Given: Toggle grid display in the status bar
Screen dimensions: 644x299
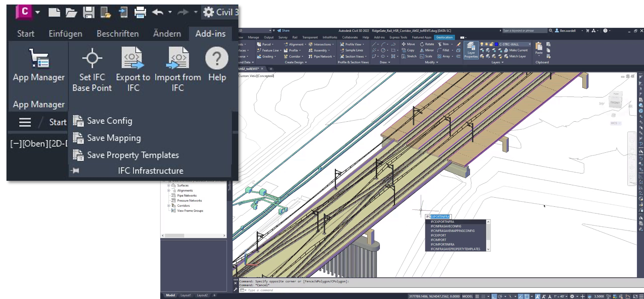Looking at the screenshot, I should click(x=477, y=296).
